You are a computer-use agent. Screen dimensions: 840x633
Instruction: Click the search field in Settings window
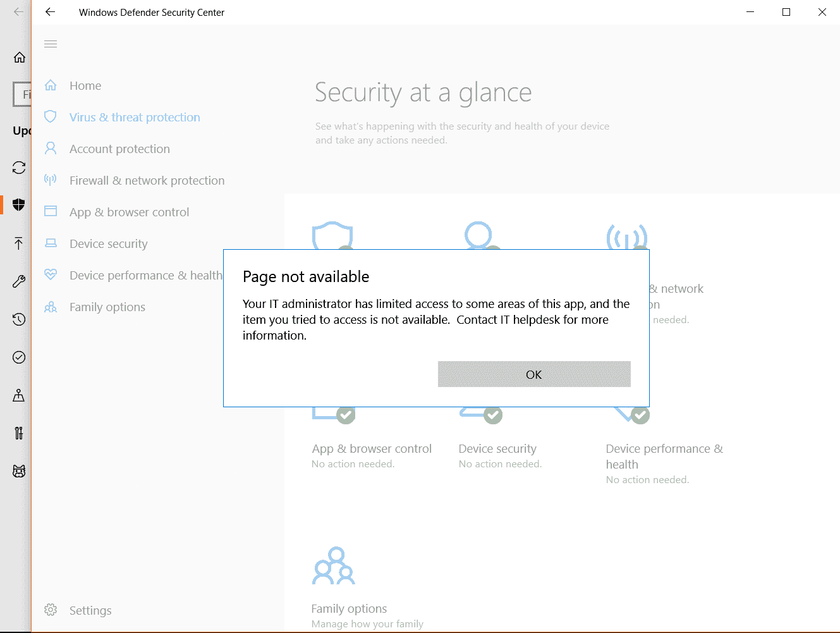22,94
